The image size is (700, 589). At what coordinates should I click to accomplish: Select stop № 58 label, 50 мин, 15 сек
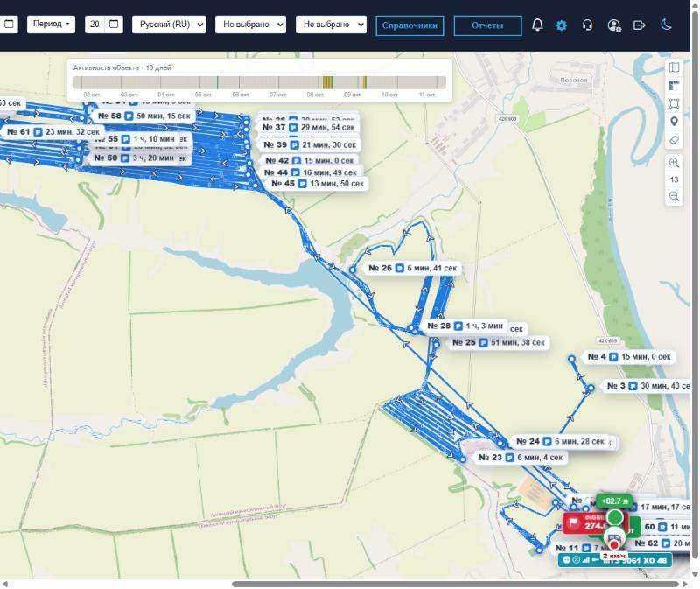144,116
